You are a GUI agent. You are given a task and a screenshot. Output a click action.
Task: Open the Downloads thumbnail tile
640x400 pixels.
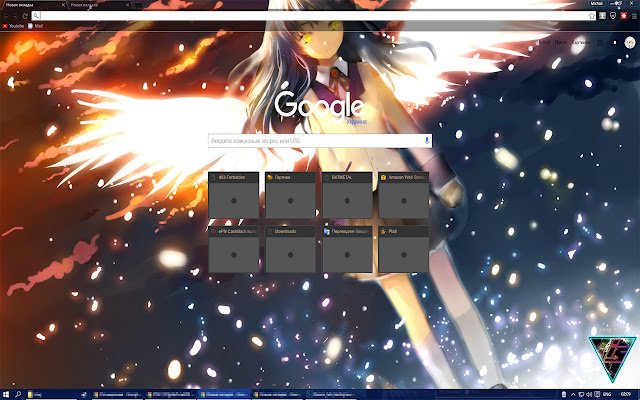pyautogui.click(x=290, y=249)
